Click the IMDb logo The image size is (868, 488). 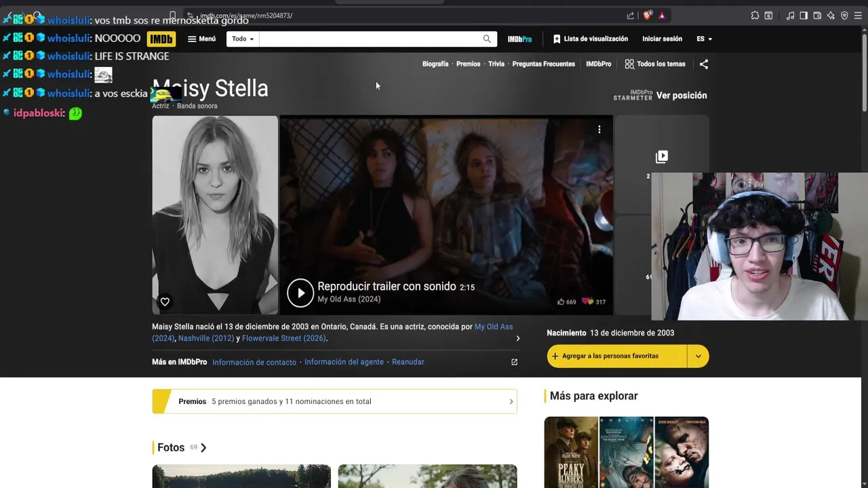[161, 39]
